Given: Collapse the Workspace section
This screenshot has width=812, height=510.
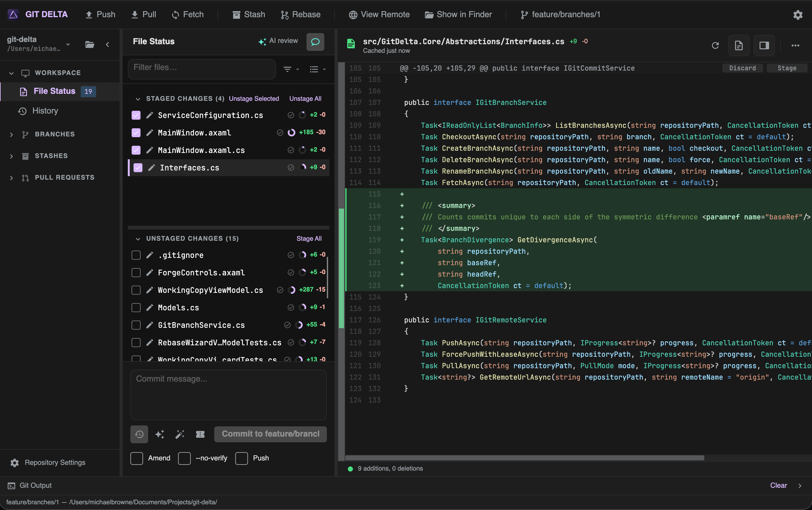Looking at the screenshot, I should pos(11,73).
